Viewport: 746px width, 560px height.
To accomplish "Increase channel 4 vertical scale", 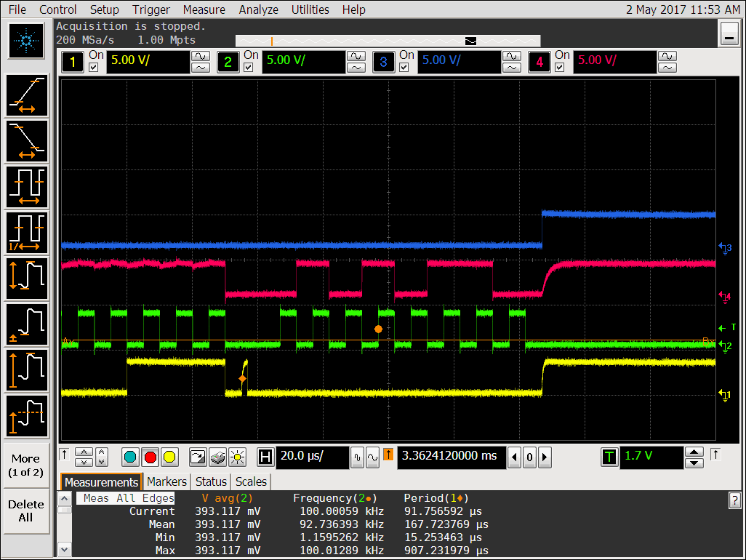I will pyautogui.click(x=667, y=56).
